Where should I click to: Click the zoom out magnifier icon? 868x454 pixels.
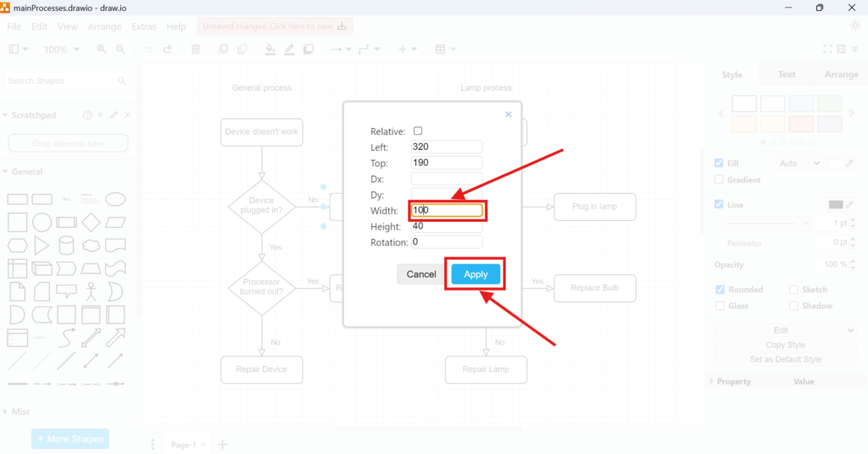120,50
